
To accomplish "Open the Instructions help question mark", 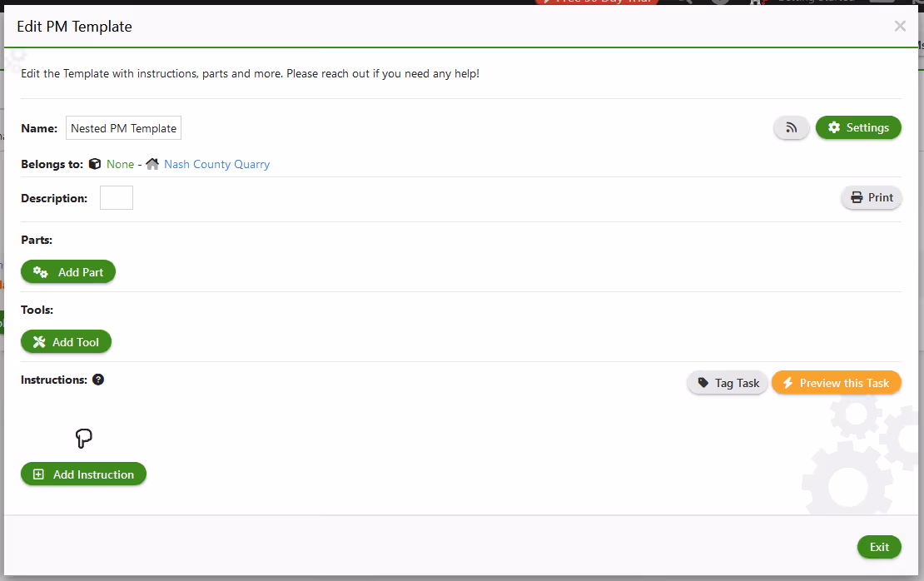I will point(98,380).
